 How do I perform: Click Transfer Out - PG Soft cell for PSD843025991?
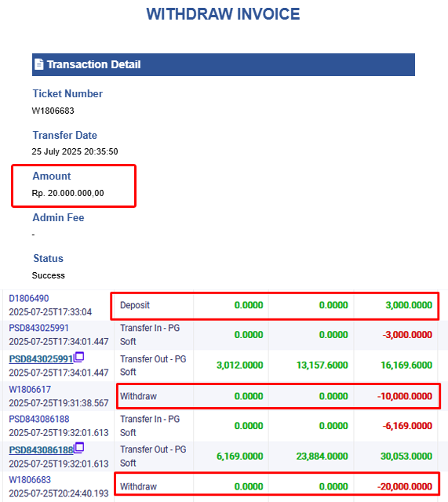point(153,366)
